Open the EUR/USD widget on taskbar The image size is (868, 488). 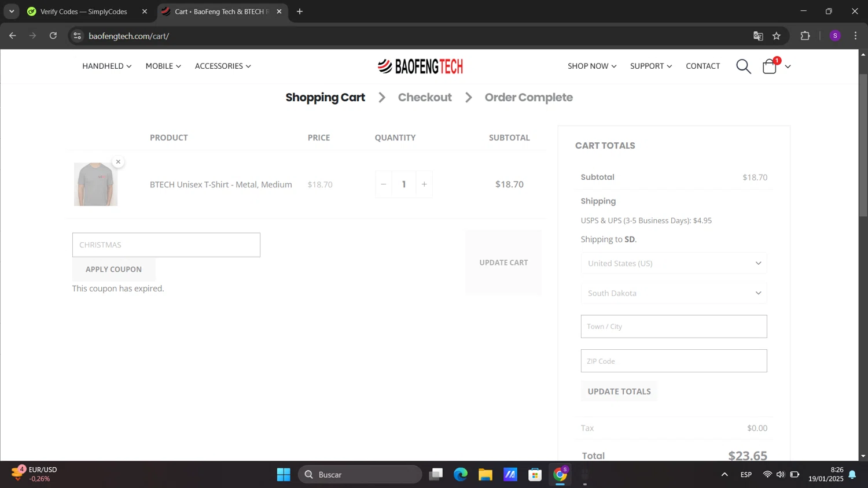point(35,474)
